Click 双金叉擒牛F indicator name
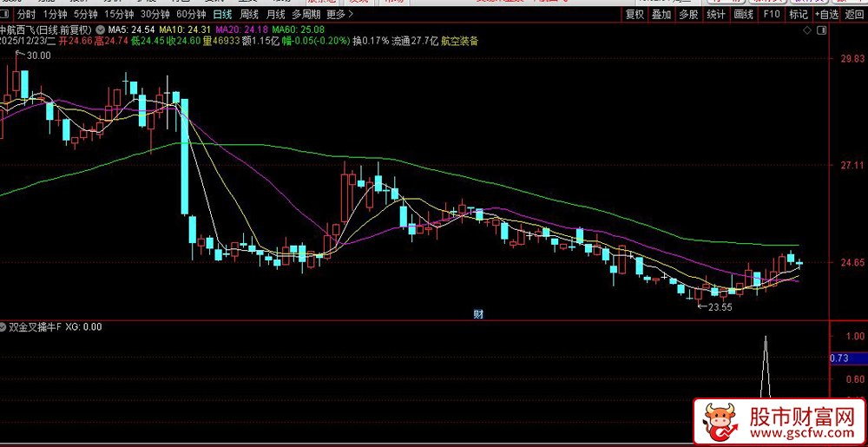Image resolution: width=868 pixels, height=447 pixels. [36, 327]
